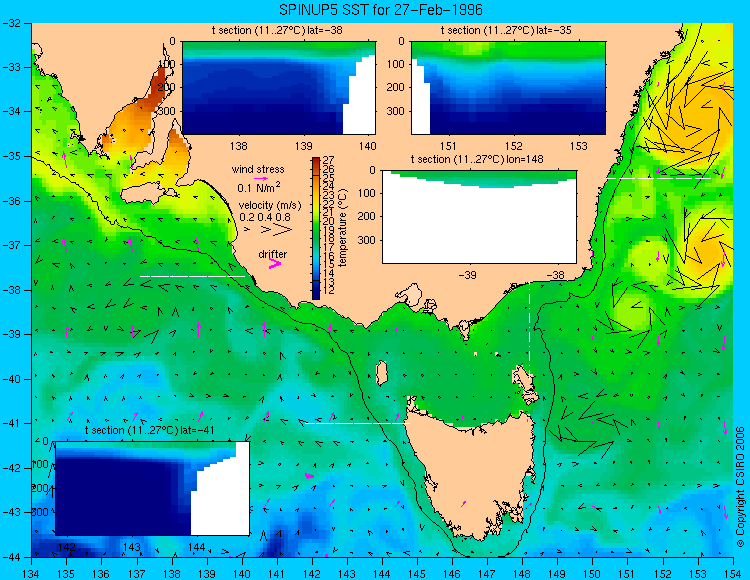Open the lon=148 temperature section inset plot

(479, 217)
